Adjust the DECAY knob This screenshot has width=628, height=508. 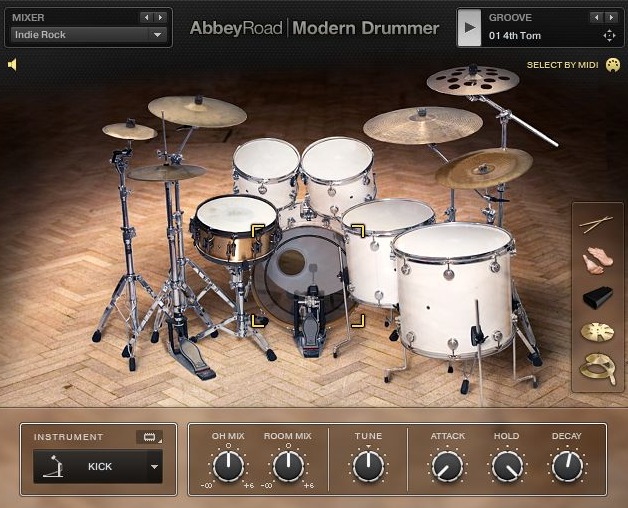(567, 467)
